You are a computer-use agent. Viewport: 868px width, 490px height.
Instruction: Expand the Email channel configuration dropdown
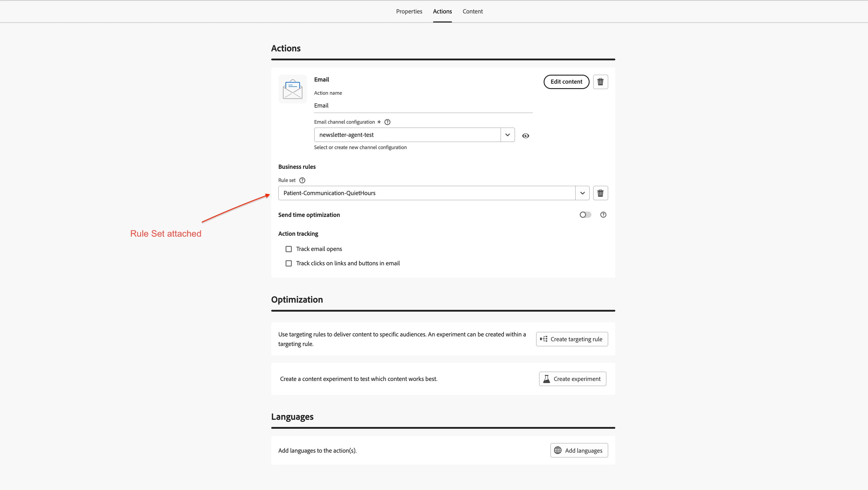coord(507,135)
